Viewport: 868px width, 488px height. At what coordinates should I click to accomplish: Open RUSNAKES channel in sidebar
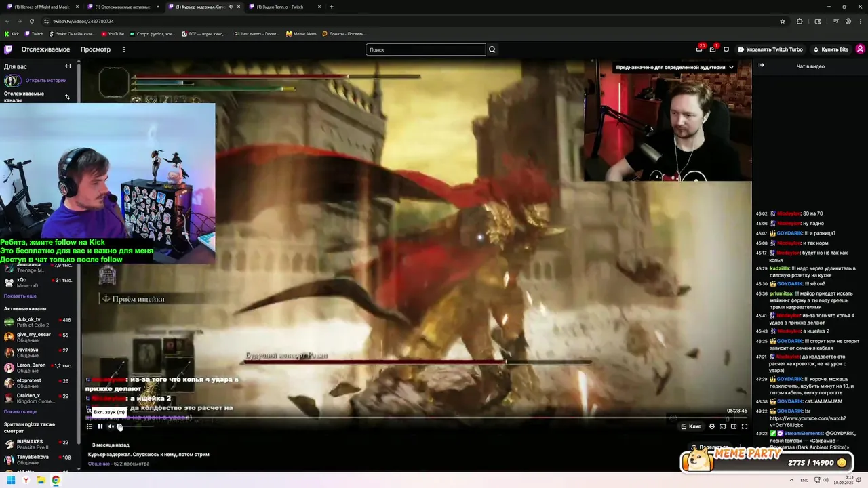click(39, 444)
